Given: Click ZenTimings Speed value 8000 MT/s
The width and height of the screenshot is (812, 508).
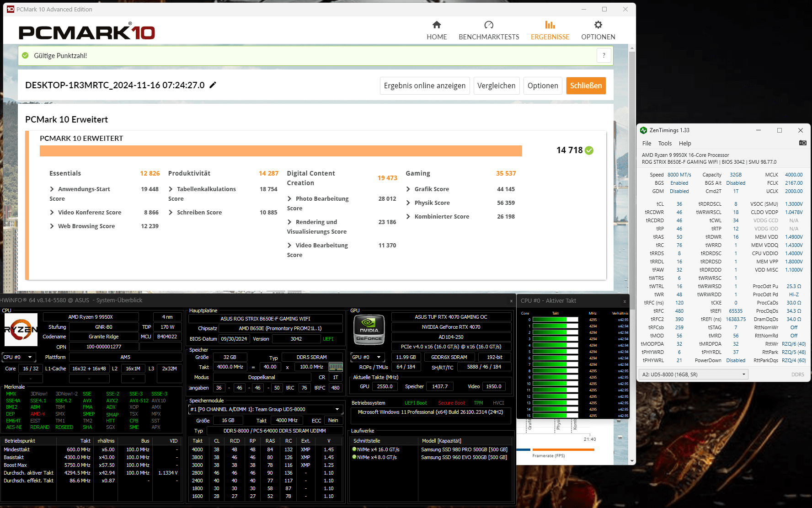Looking at the screenshot, I should coord(679,175).
